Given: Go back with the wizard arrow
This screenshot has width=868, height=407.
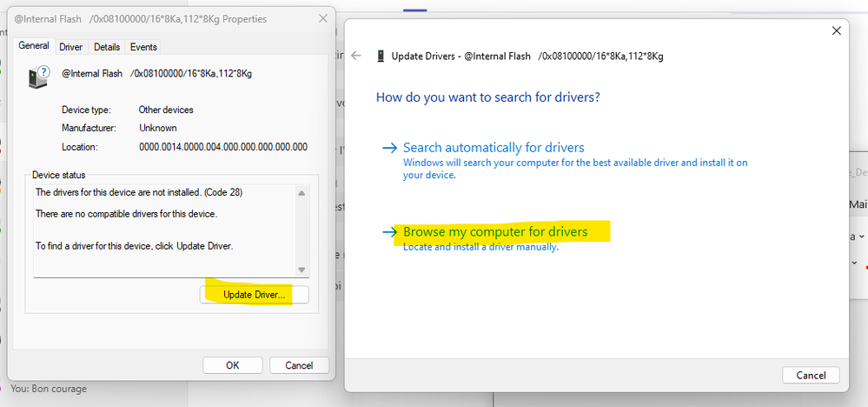Looking at the screenshot, I should coord(356,56).
